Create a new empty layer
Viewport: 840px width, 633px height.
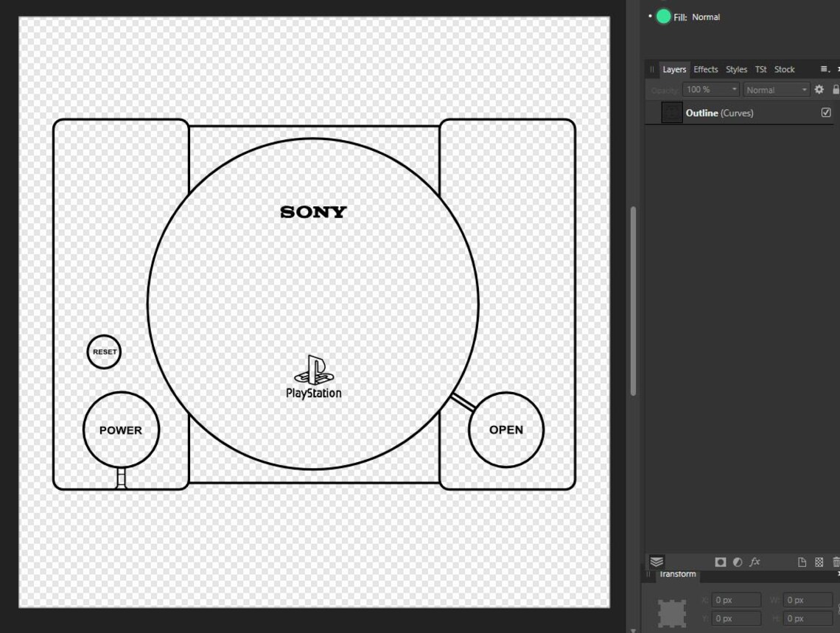802,562
